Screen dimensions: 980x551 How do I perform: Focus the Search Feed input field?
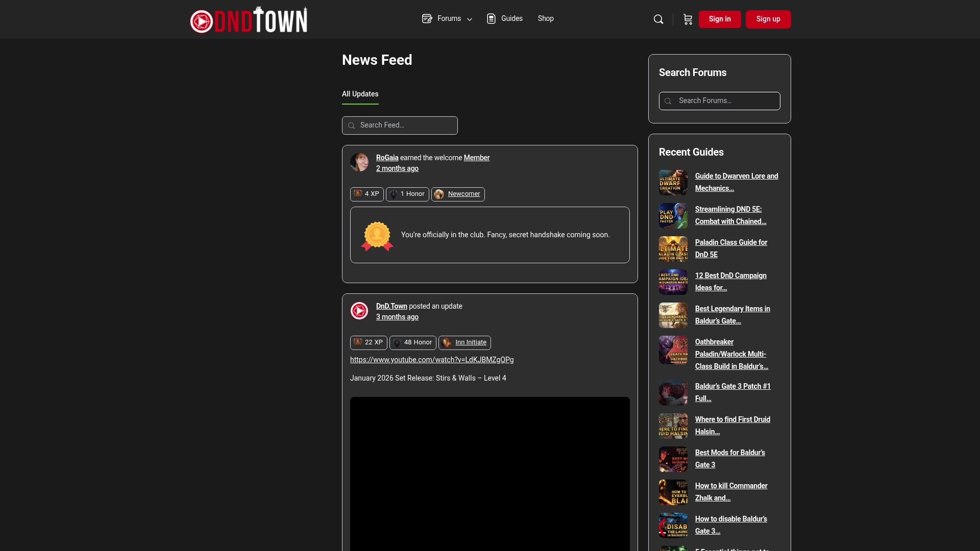tap(400, 126)
